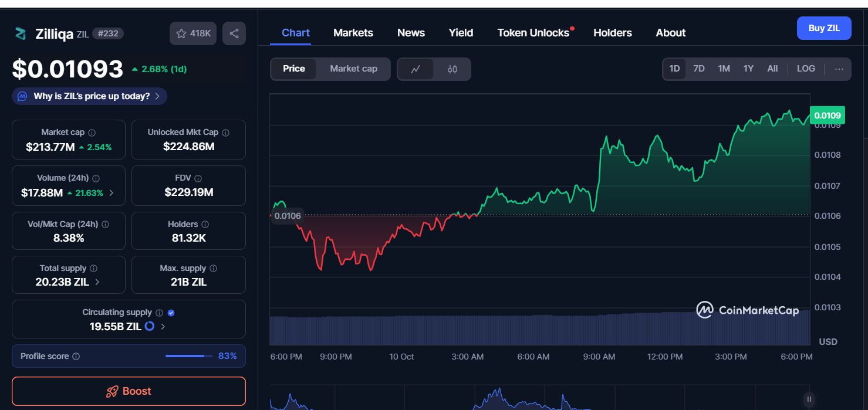Screen dimensions: 868x410
Task: Click the circulating supply ring icon
Action: (x=150, y=326)
